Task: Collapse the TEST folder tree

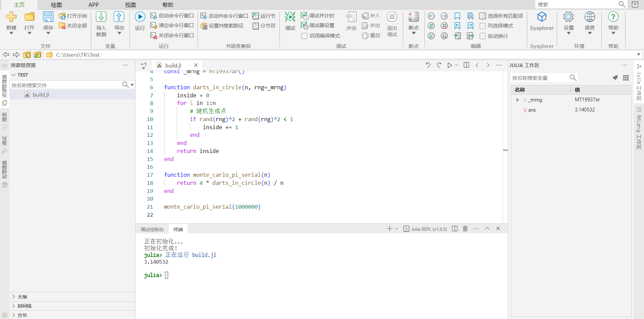Action: pos(14,75)
